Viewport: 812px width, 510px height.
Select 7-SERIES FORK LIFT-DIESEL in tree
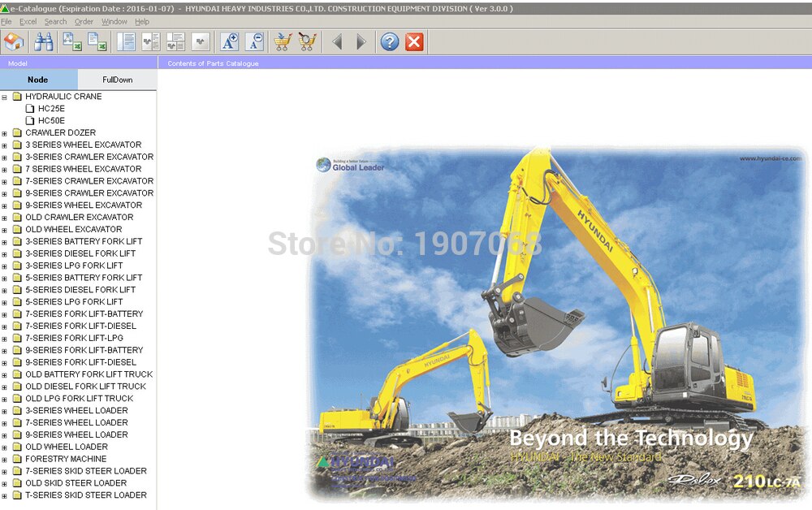(x=80, y=326)
